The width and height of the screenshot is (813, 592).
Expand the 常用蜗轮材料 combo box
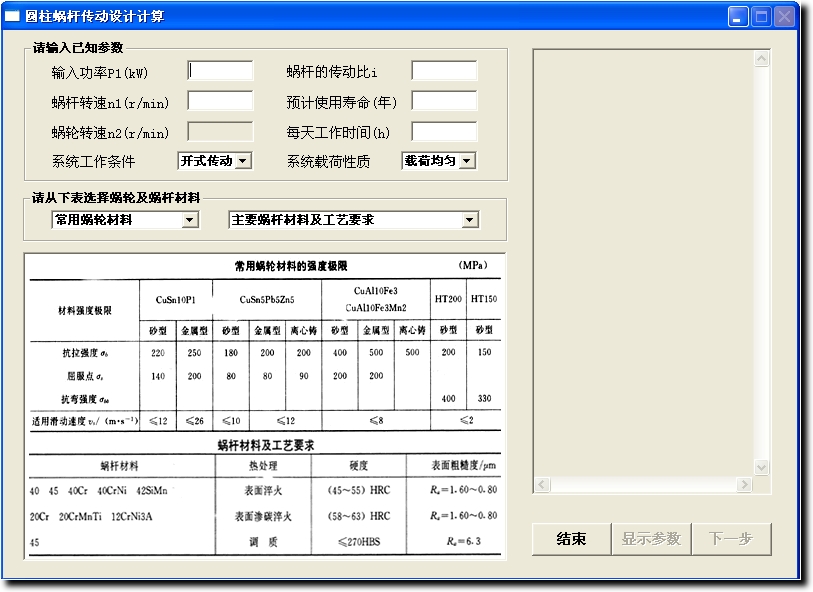click(x=190, y=220)
